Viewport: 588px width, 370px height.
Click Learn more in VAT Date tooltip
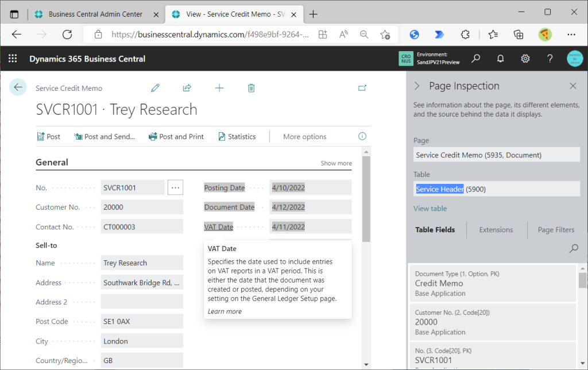225,311
